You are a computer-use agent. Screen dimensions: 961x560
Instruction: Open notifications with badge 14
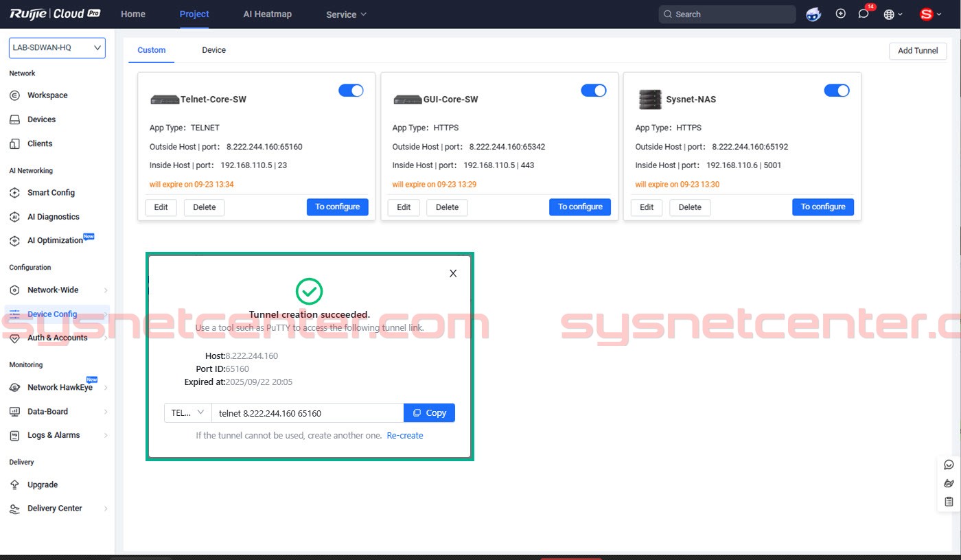coord(864,14)
